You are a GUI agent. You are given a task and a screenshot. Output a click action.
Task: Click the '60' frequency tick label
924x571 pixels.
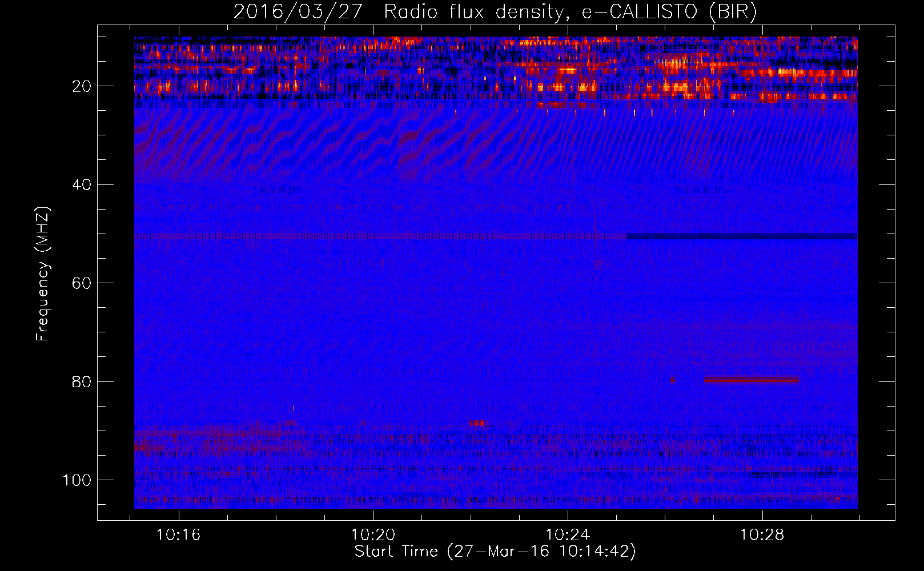[x=82, y=283]
